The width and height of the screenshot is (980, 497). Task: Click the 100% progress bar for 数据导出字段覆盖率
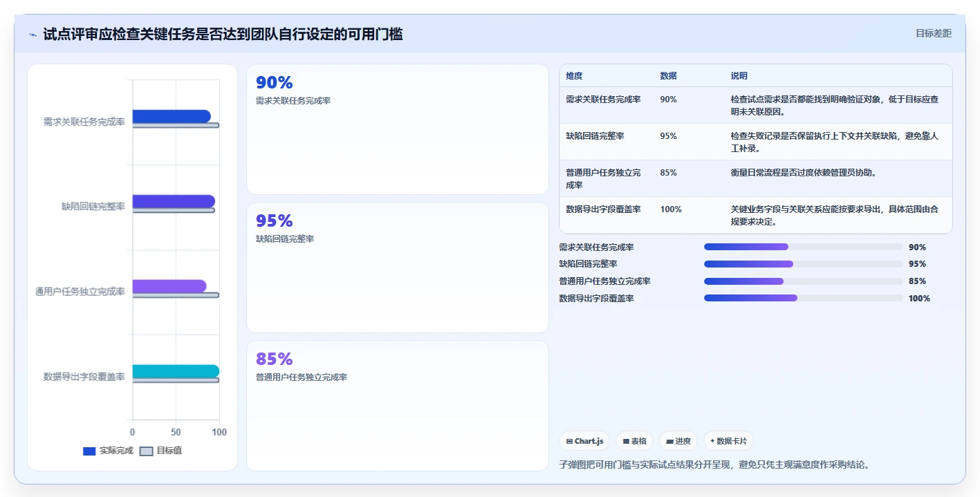804,299
